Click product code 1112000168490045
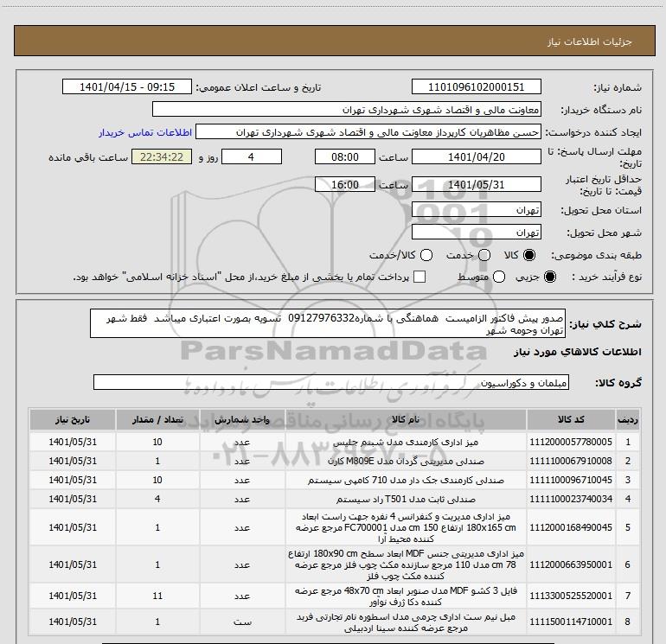 571,527
